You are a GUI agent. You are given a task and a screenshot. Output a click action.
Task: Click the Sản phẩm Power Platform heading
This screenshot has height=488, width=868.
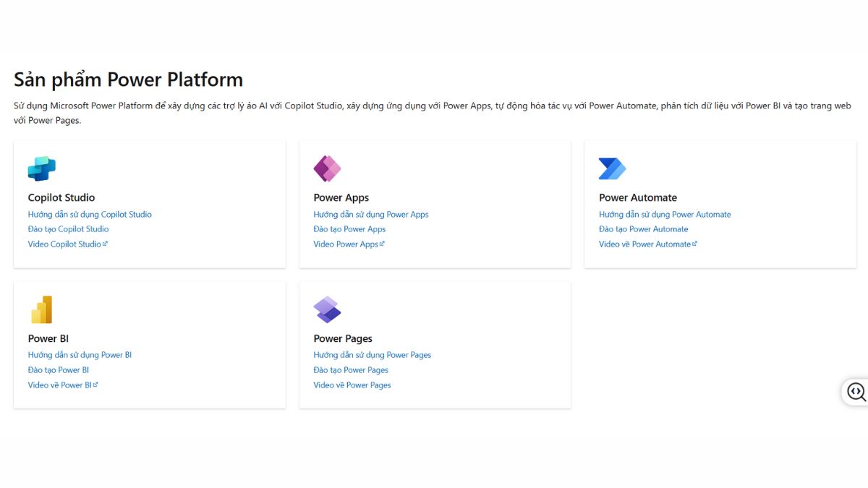[x=129, y=80]
